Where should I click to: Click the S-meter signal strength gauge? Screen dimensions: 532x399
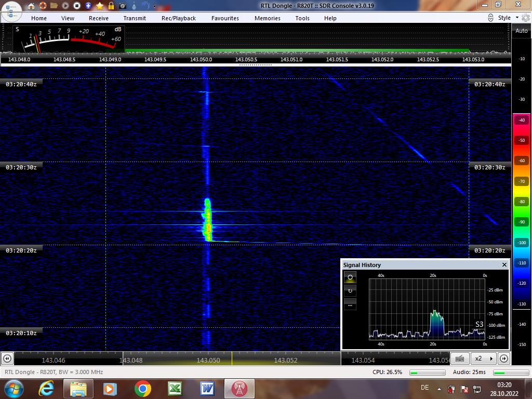point(69,38)
